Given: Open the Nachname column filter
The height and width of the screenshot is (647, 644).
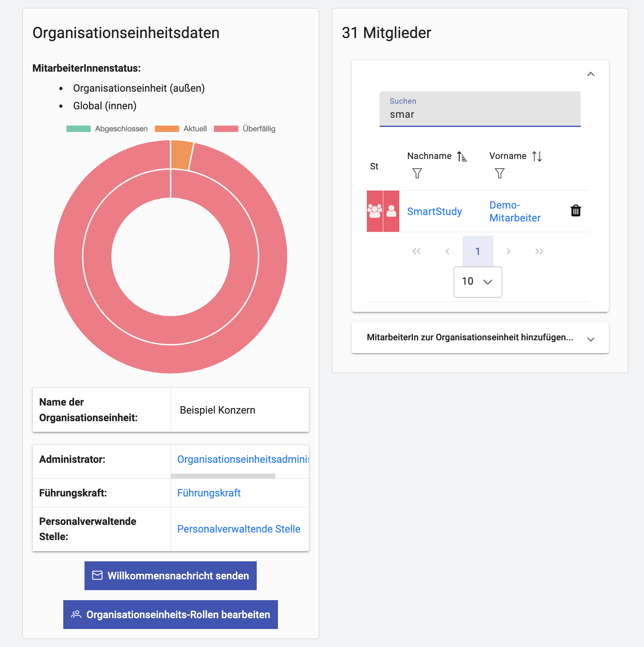Looking at the screenshot, I should [x=417, y=173].
